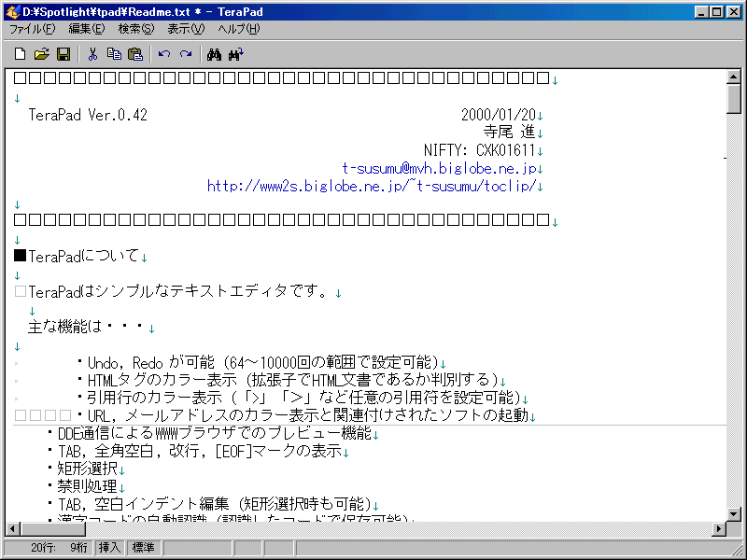Open the 表示(V) menu
Viewport: 747px width, 560px height.
[x=186, y=29]
